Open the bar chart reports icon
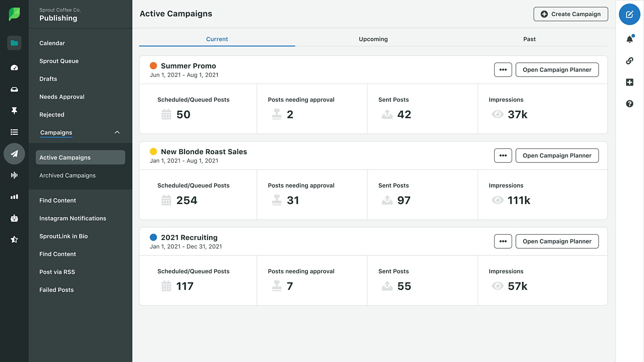 coord(14,197)
